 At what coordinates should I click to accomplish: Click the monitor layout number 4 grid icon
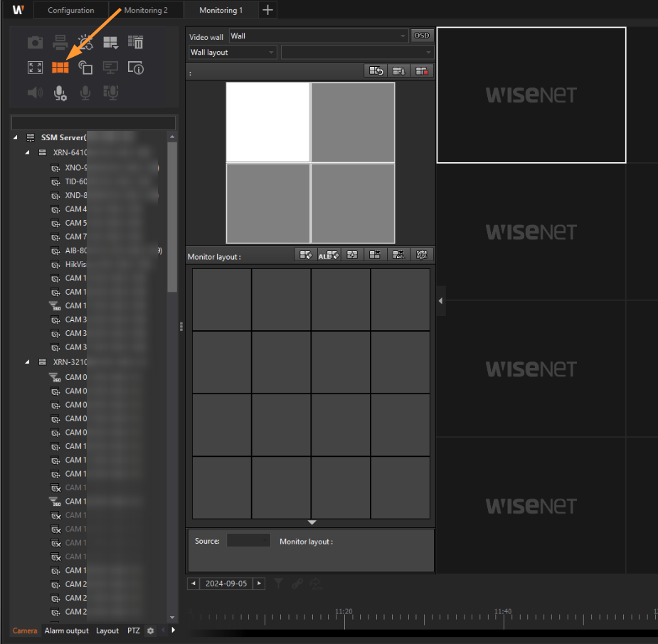pyautogui.click(x=352, y=255)
